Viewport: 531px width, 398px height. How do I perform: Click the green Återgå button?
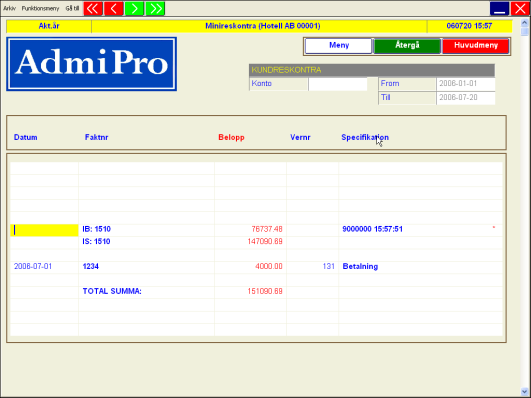point(407,46)
